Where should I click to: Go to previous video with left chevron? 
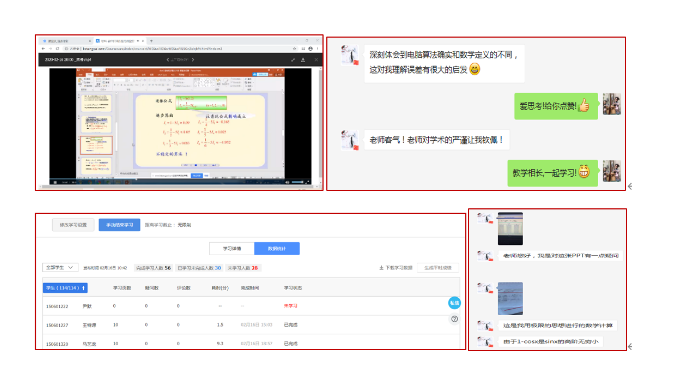click(x=168, y=60)
